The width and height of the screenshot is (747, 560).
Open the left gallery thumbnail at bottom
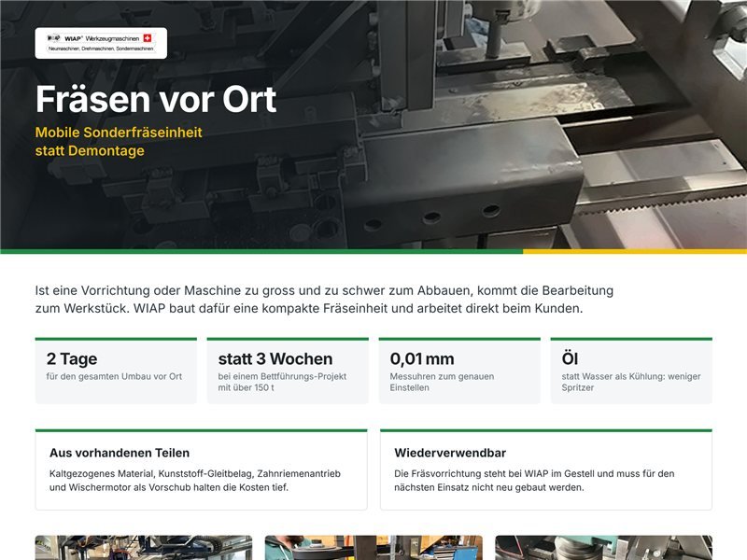coord(144,548)
